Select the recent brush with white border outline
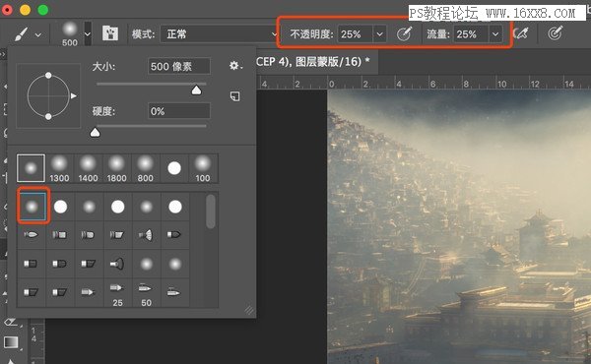The image size is (591, 364). (31, 168)
